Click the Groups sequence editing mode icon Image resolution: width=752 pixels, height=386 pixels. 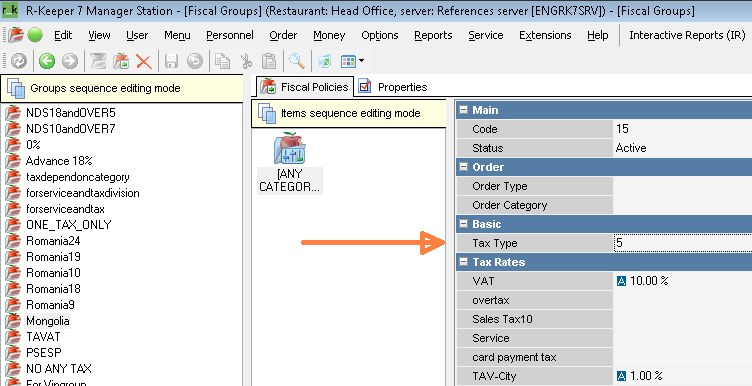click(16, 88)
